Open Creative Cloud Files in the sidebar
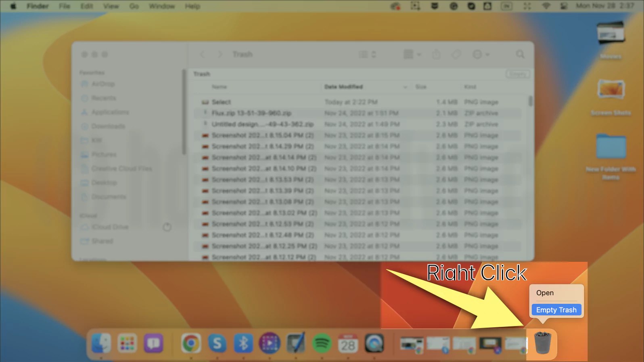 click(117, 169)
